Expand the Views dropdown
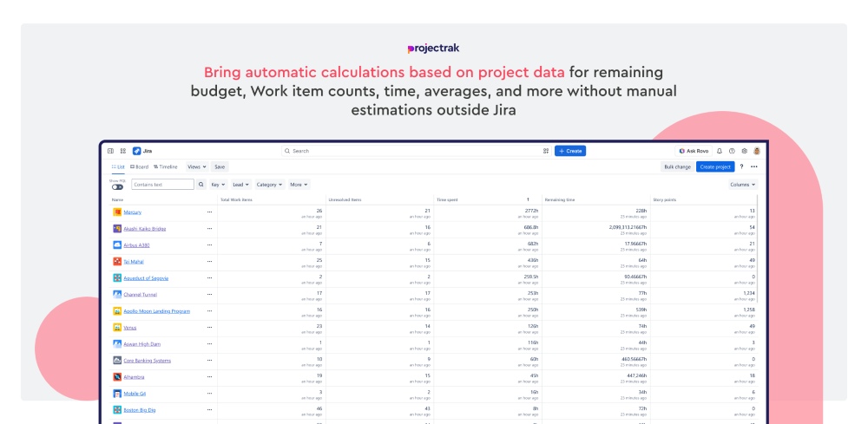 coord(196,166)
